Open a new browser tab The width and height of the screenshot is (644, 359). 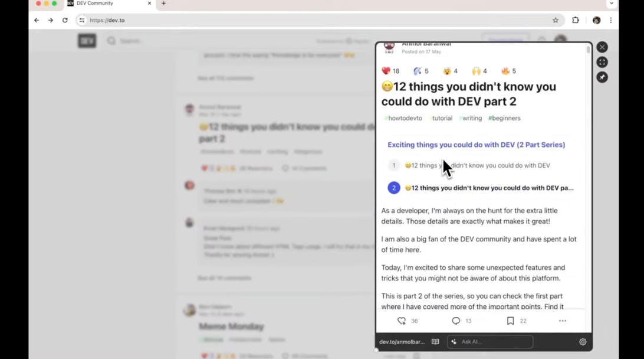163,4
